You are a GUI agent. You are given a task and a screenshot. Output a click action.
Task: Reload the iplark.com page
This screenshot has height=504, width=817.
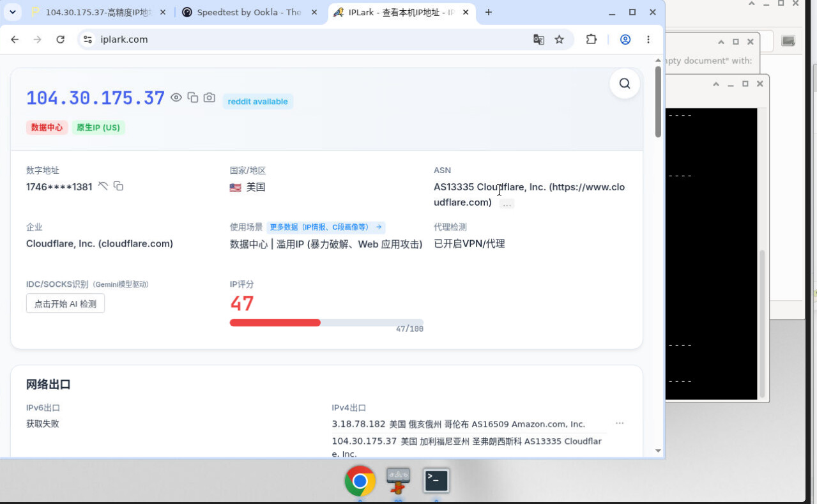[x=61, y=40]
